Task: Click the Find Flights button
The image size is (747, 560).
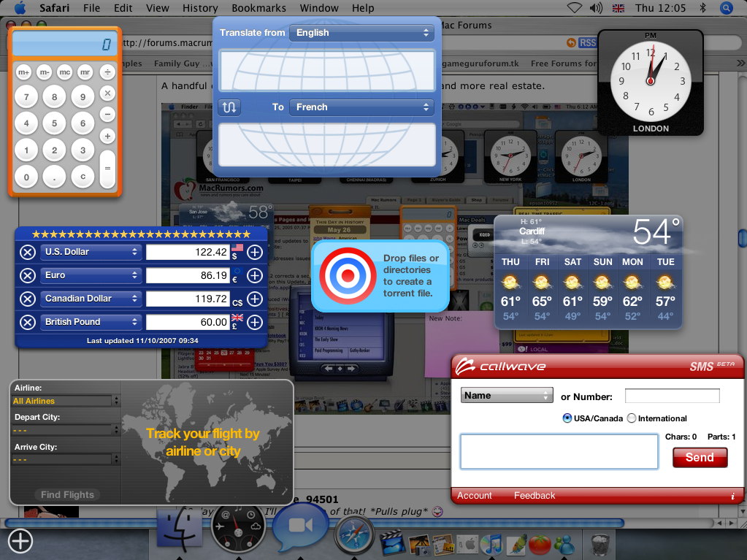Action: (x=67, y=495)
